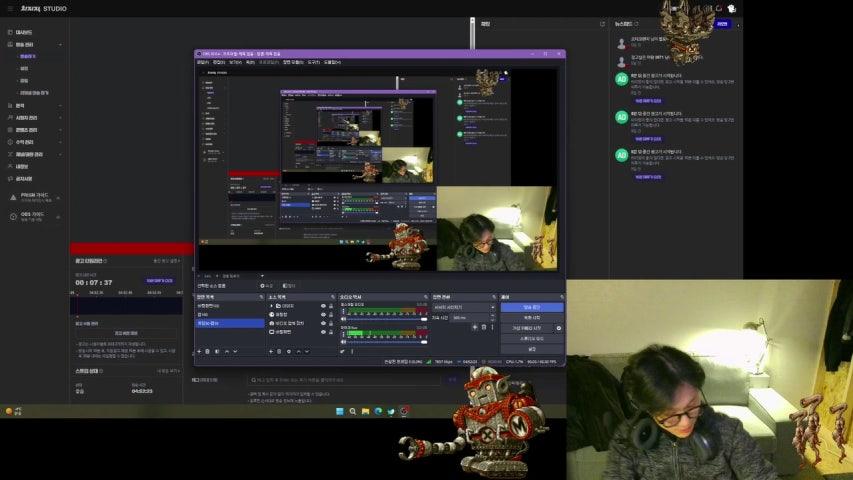Add a scene transition with the plus icon
The height and width of the screenshot is (480, 853).
tap(475, 327)
